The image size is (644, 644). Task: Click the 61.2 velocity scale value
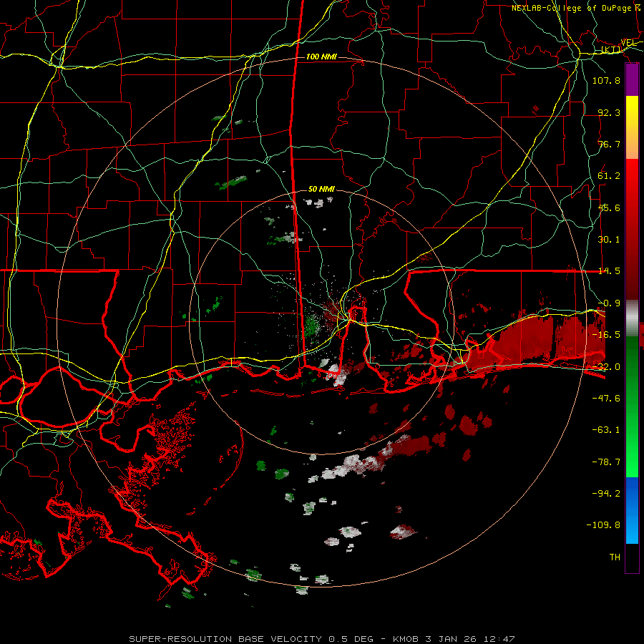click(x=609, y=176)
